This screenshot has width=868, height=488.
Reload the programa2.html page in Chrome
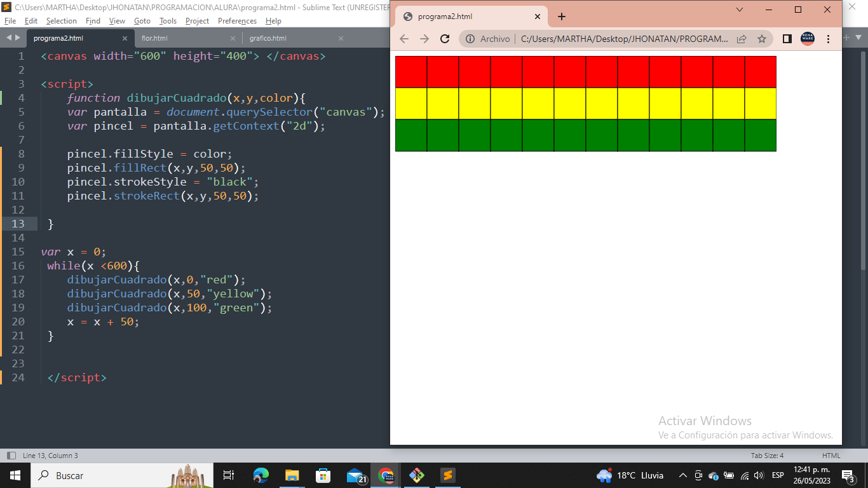pyautogui.click(x=445, y=39)
